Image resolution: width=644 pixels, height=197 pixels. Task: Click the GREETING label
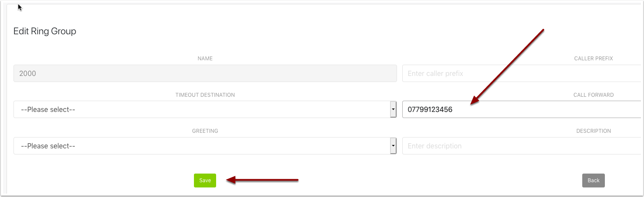click(x=205, y=131)
